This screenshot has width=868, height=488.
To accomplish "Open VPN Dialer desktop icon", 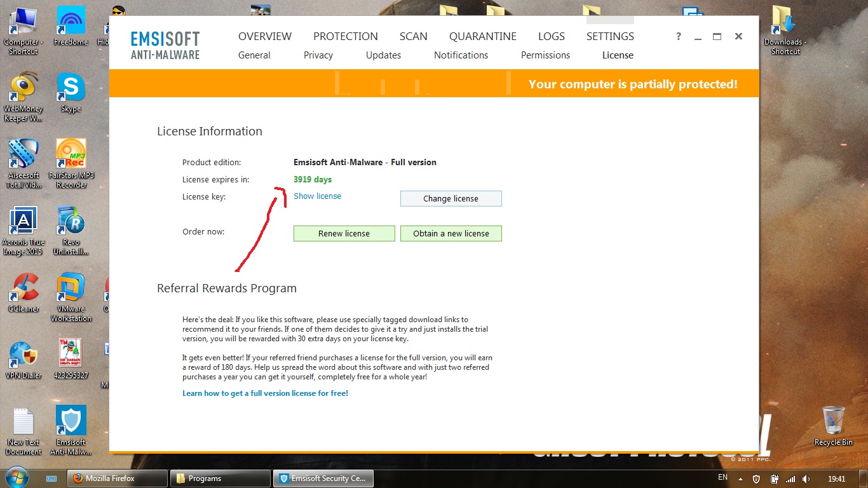I will [24, 360].
